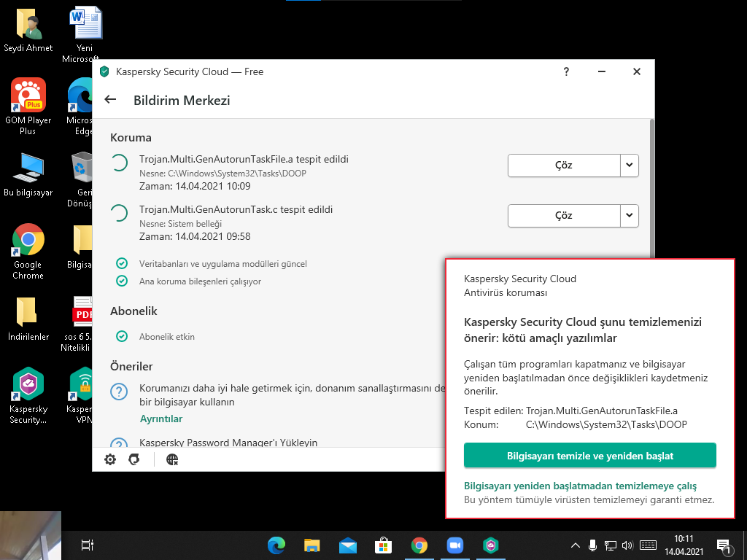Select the Trojan.Multi.GenAutorunTaskFile.a tespit edildi entry

[x=244, y=160]
